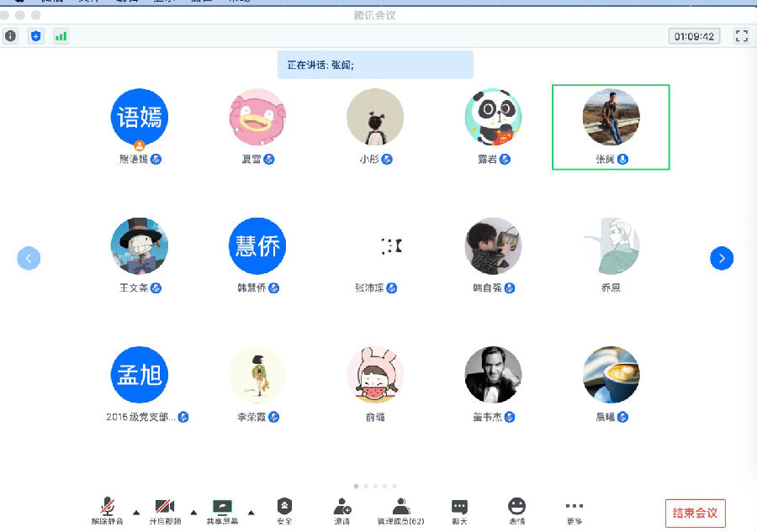
Task: Select the highlighted speaker 张阔's avatar
Action: 611,118
